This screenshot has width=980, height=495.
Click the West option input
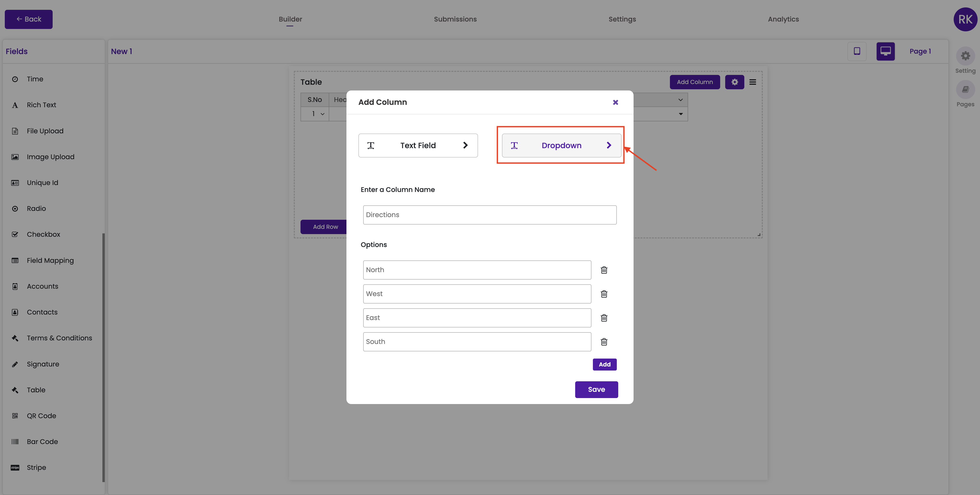[x=477, y=294]
